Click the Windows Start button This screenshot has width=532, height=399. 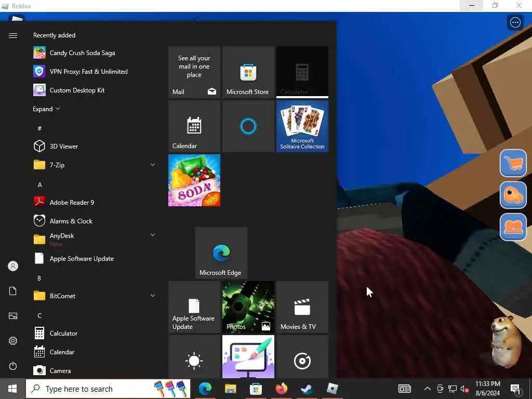[x=12, y=389]
